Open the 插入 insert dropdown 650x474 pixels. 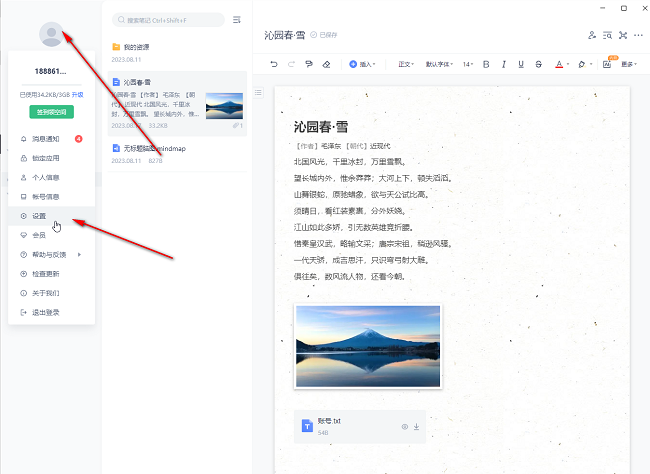coord(362,64)
